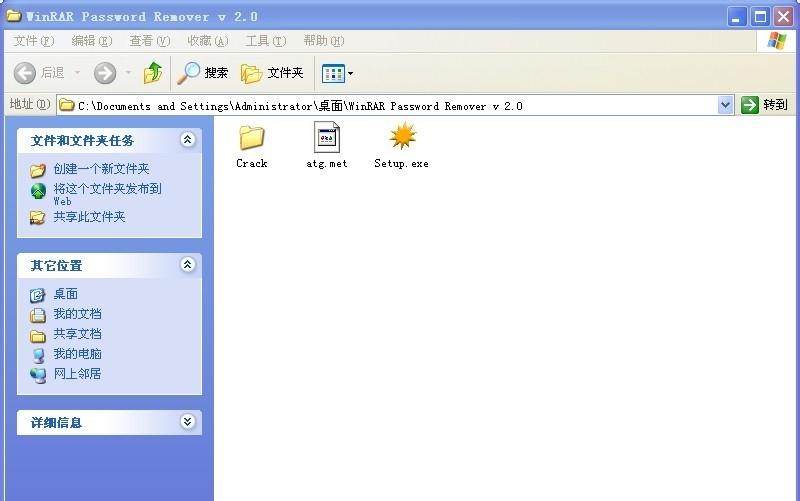Expand the 详细信息 panel
The width and height of the screenshot is (800, 501).
(188, 421)
